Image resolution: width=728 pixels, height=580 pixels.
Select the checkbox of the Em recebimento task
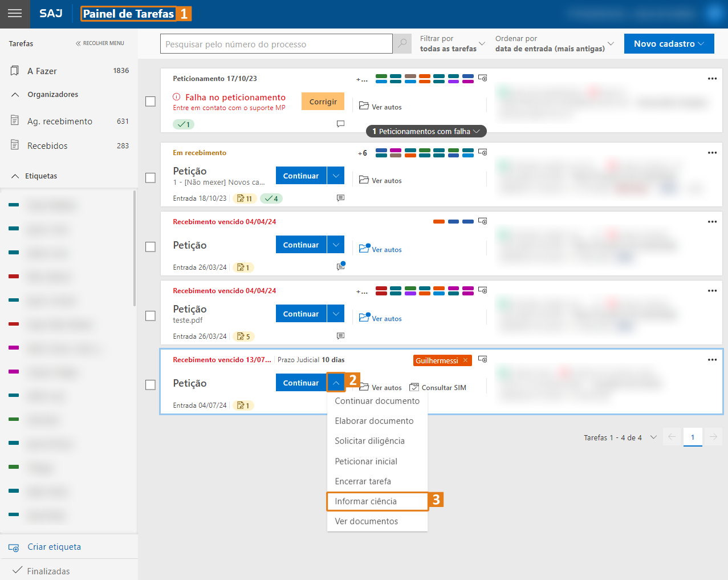click(x=151, y=178)
